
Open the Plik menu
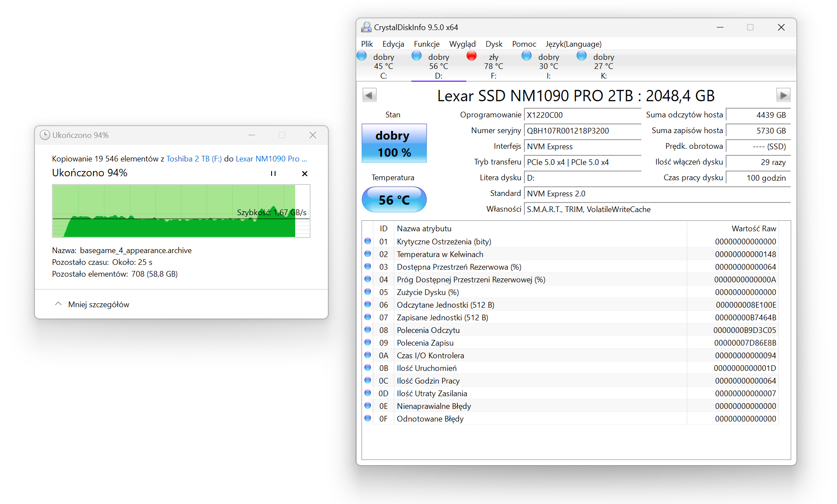point(367,44)
